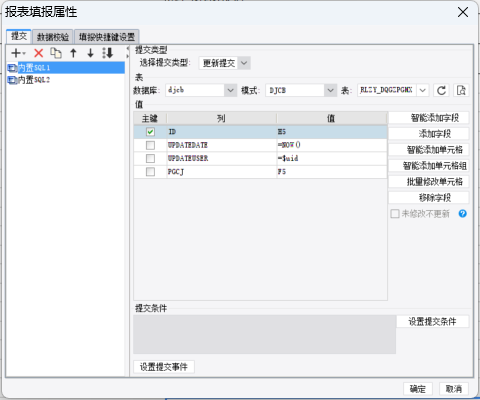This screenshot has height=400, width=480.
Task: Expand the 数据库 djcb dropdown
Action: [x=201, y=90]
